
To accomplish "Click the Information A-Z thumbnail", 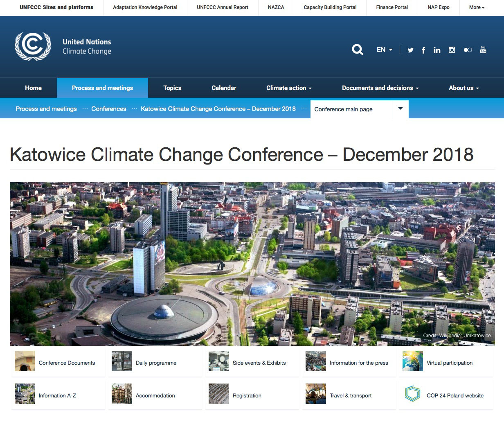I will coord(25,394).
